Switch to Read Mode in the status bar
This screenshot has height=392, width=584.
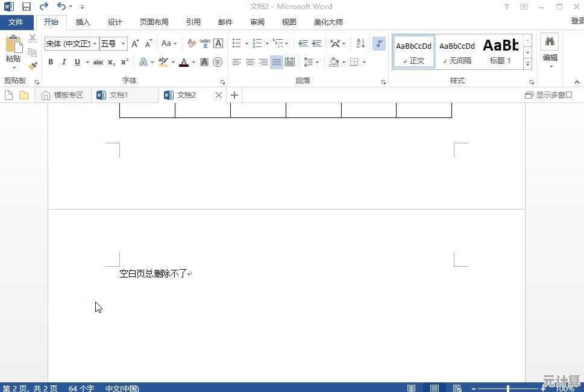click(412, 388)
